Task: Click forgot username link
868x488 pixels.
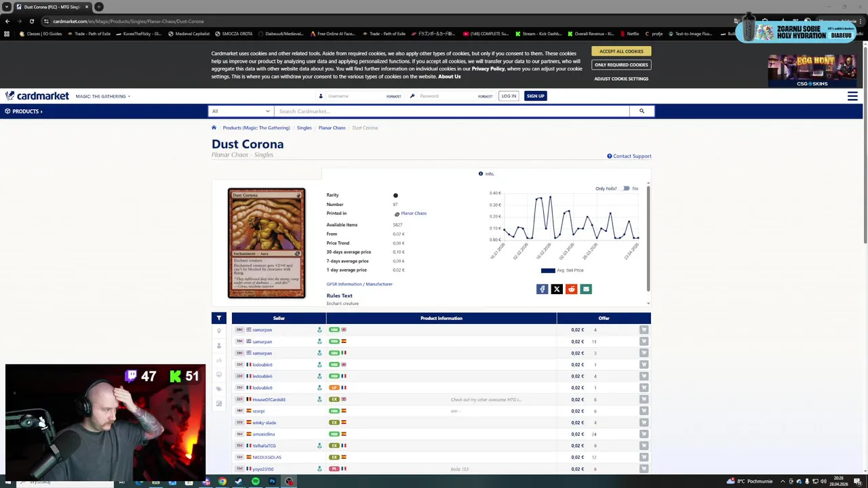Action: pos(394,96)
